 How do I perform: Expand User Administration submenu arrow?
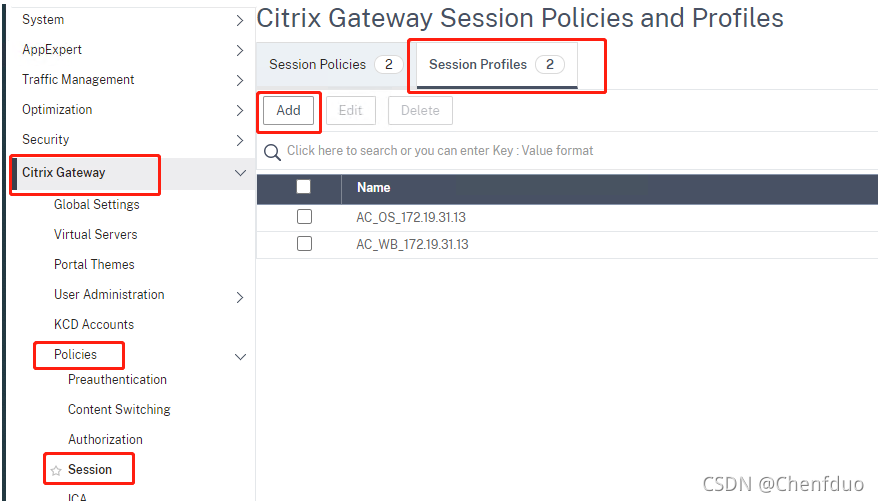[x=239, y=297]
